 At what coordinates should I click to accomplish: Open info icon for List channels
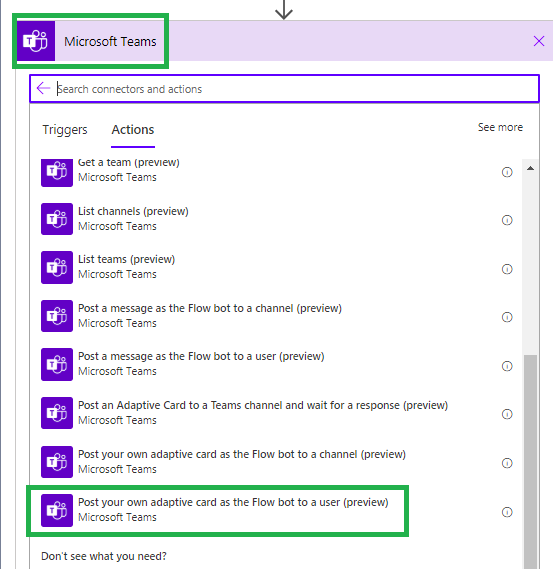(507, 220)
